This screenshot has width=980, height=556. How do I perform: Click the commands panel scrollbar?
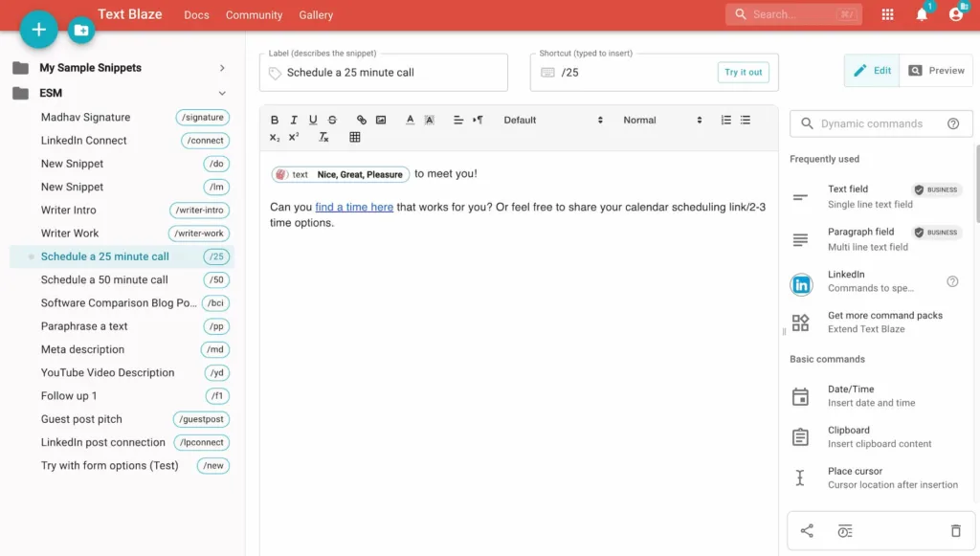[977, 184]
